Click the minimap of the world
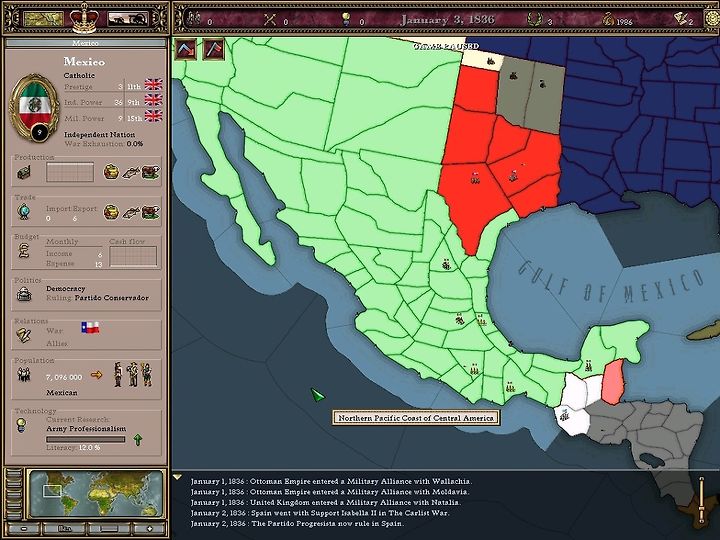The image size is (720, 540). [x=96, y=493]
